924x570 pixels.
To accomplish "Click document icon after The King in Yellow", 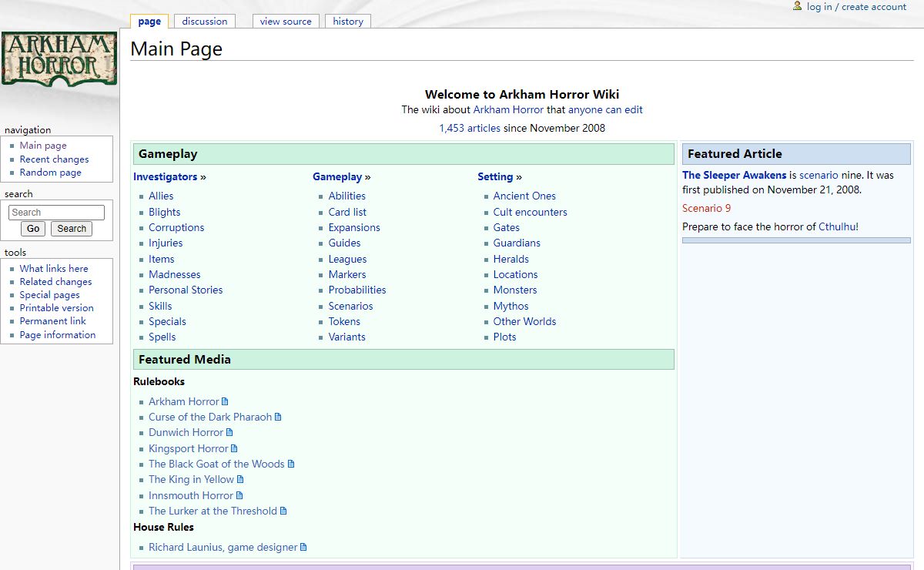I will pos(240,479).
